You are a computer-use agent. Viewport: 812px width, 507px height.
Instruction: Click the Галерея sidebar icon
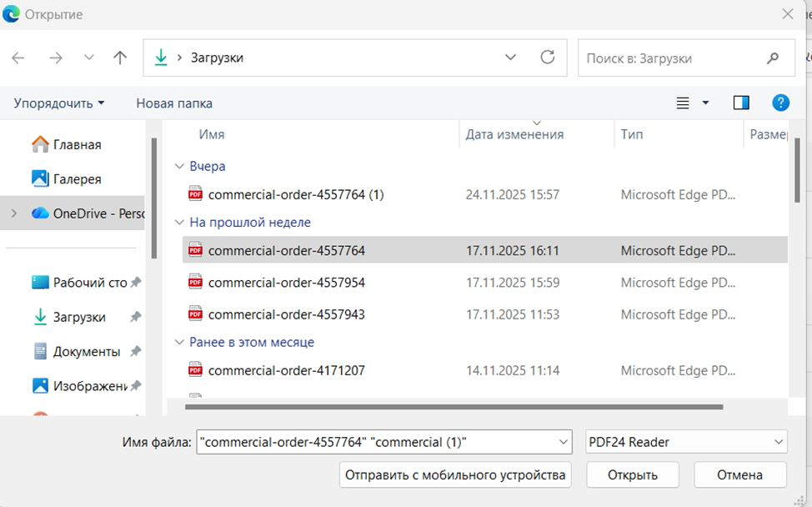pos(40,178)
